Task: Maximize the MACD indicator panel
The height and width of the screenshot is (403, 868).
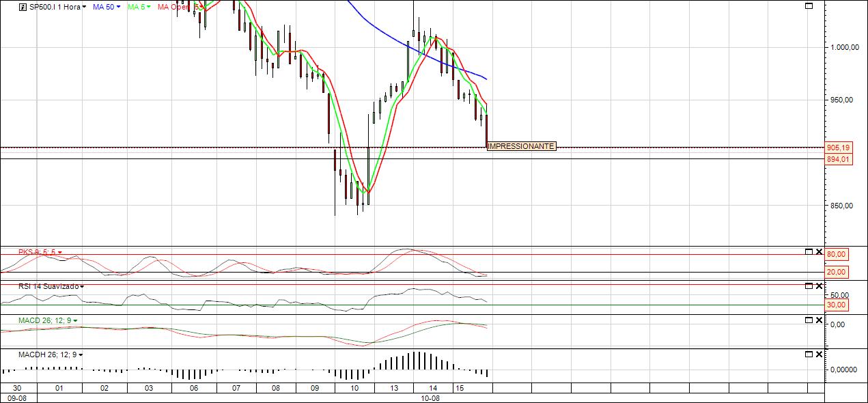Action: point(809,320)
